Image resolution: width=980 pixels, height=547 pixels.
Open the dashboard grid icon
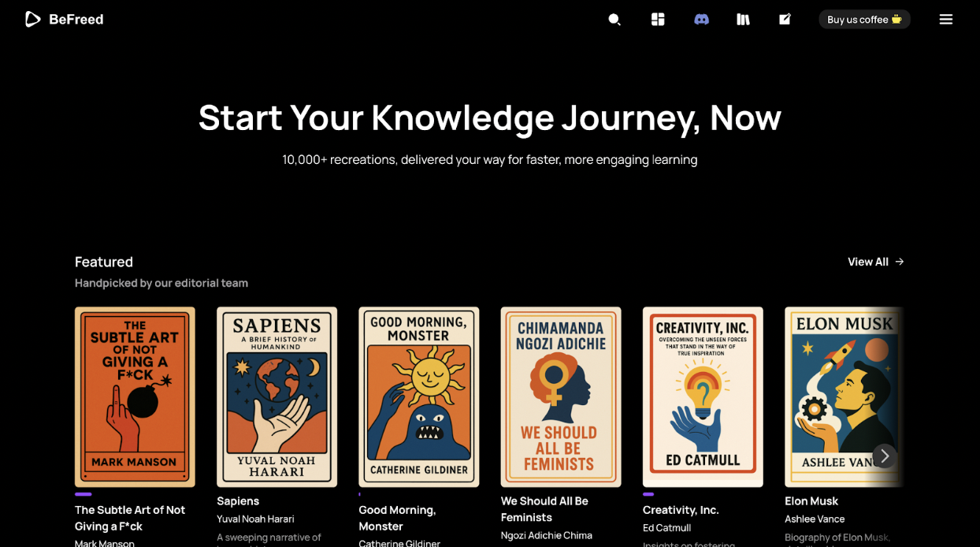[658, 20]
